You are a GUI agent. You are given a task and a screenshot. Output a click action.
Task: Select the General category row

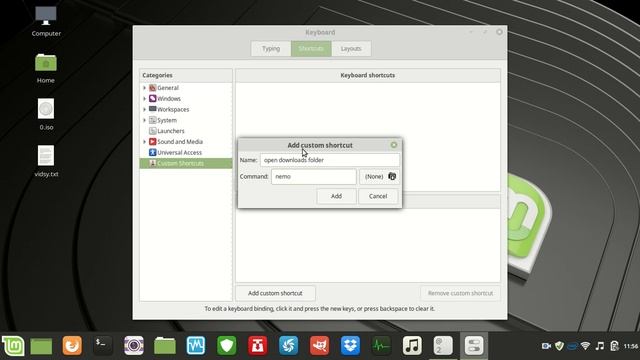pos(186,88)
